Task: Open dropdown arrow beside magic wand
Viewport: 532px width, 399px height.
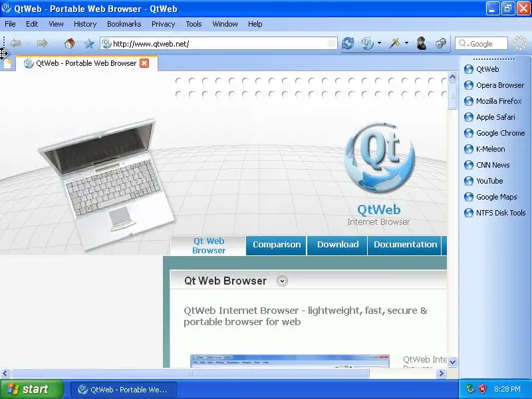Action: (406, 43)
